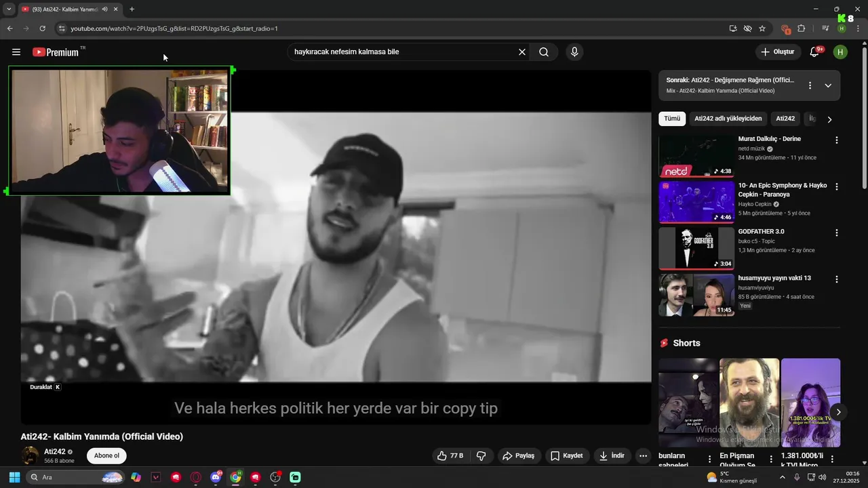Open a new browser tab

point(132,9)
